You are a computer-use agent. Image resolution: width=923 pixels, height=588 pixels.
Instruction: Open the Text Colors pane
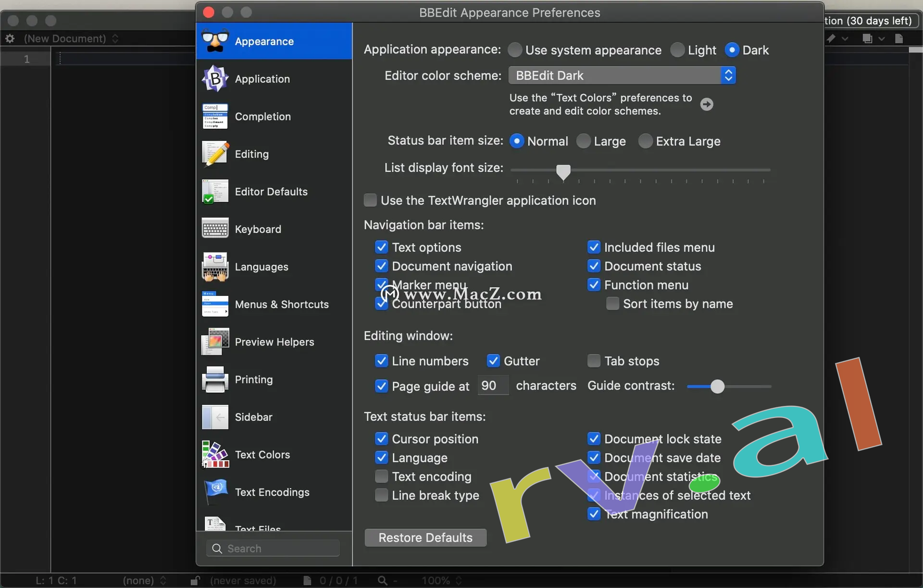point(274,454)
